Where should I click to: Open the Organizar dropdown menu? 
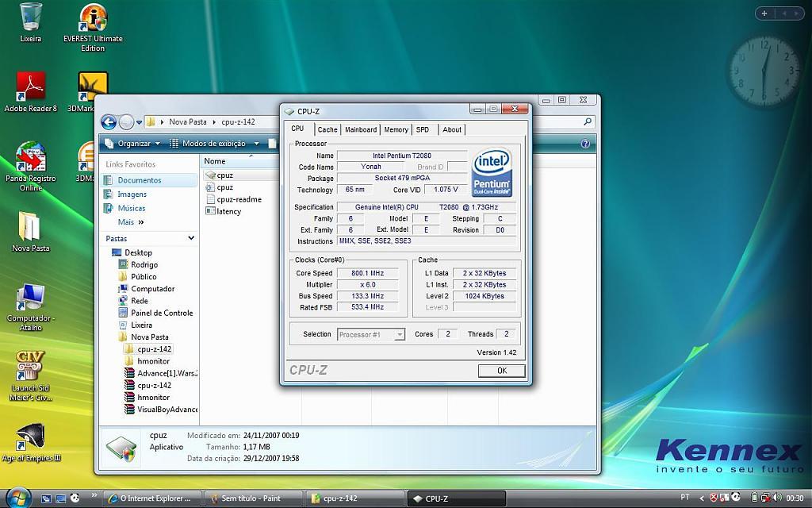coord(132,144)
